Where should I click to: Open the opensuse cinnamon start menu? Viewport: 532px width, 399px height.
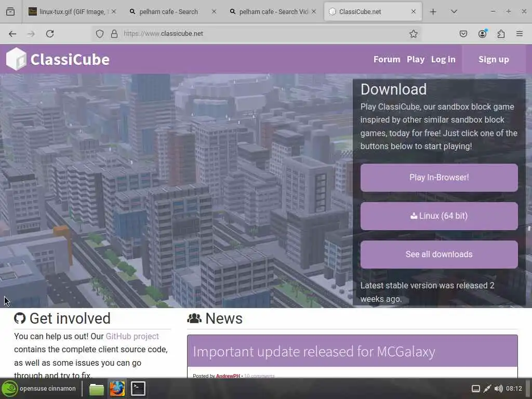tap(38, 389)
